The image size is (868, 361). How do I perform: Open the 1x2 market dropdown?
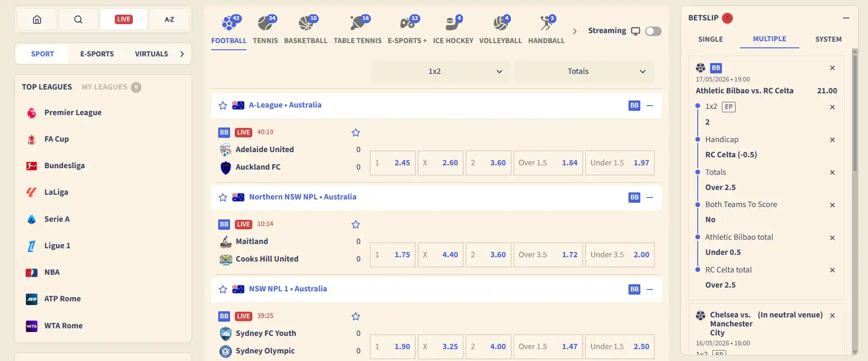[440, 72]
